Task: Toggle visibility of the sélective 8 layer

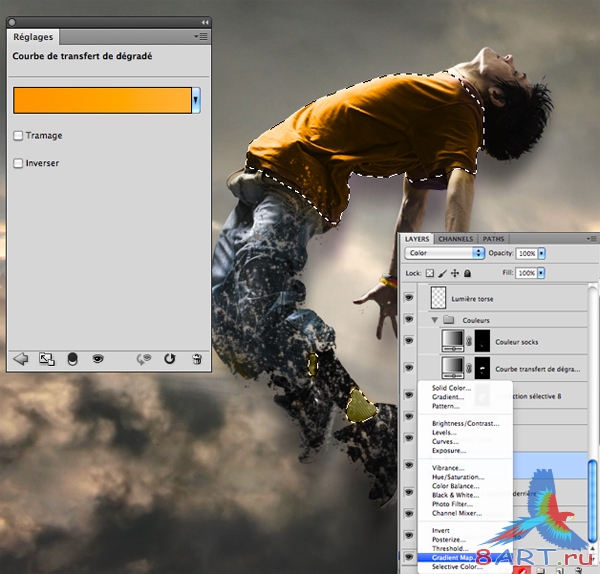Action: tap(409, 395)
